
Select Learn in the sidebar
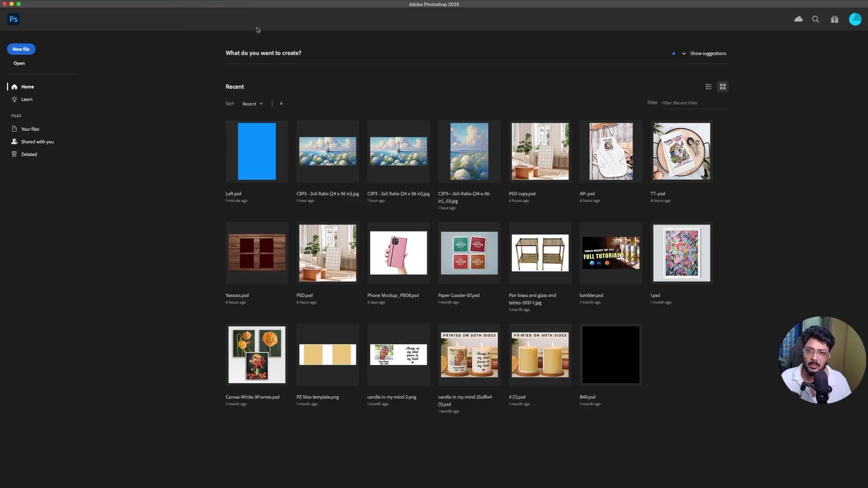(x=26, y=99)
